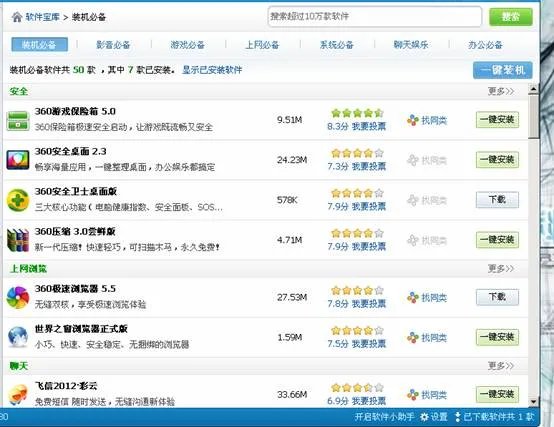The height and width of the screenshot is (427, 554).
Task: Click the scrollbar up arrow
Action: click(x=534, y=89)
